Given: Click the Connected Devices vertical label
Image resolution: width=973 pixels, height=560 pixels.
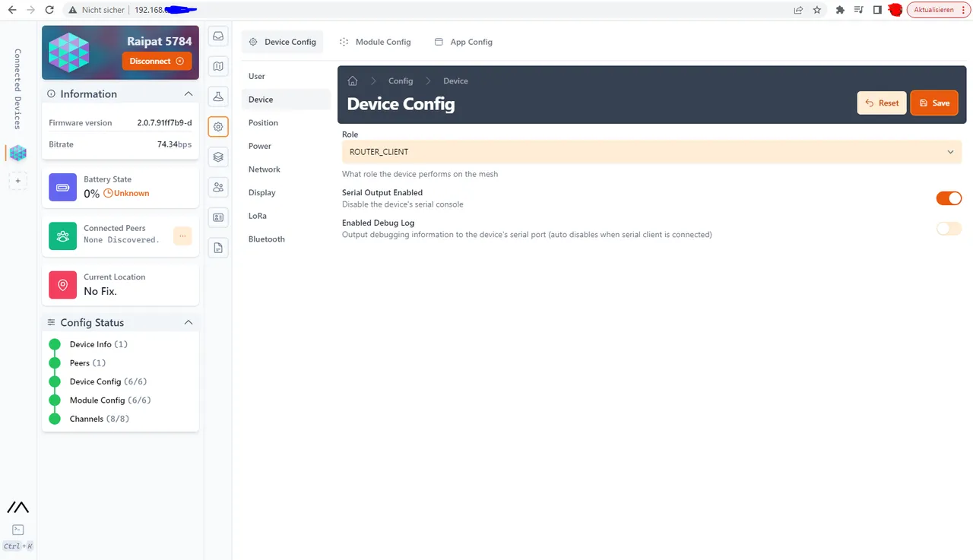Looking at the screenshot, I should (x=17, y=89).
